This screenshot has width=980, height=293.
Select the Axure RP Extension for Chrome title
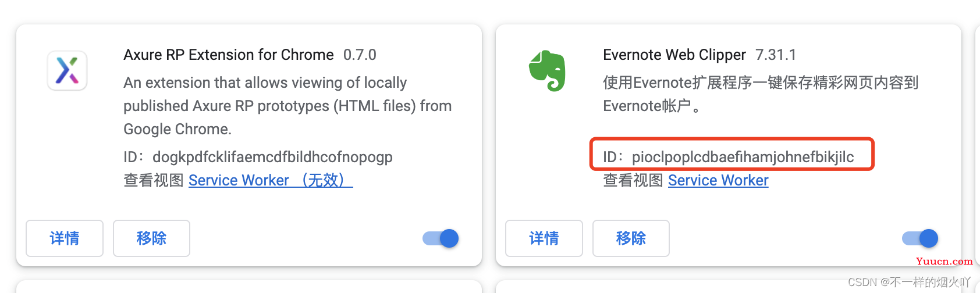tap(229, 55)
